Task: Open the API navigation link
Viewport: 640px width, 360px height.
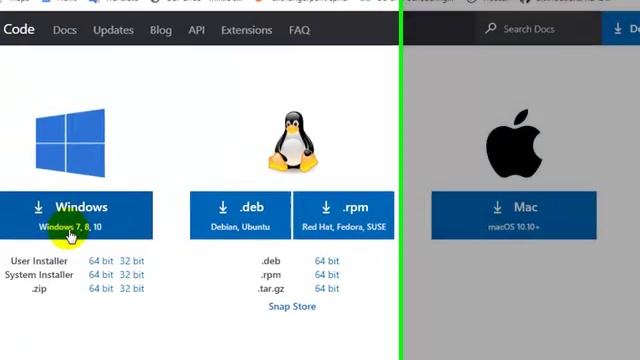Action: (x=196, y=30)
